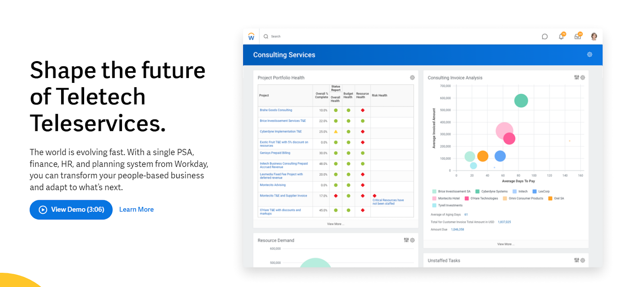Click Consulting Invoice Analysis filter sliders icon

pyautogui.click(x=576, y=78)
